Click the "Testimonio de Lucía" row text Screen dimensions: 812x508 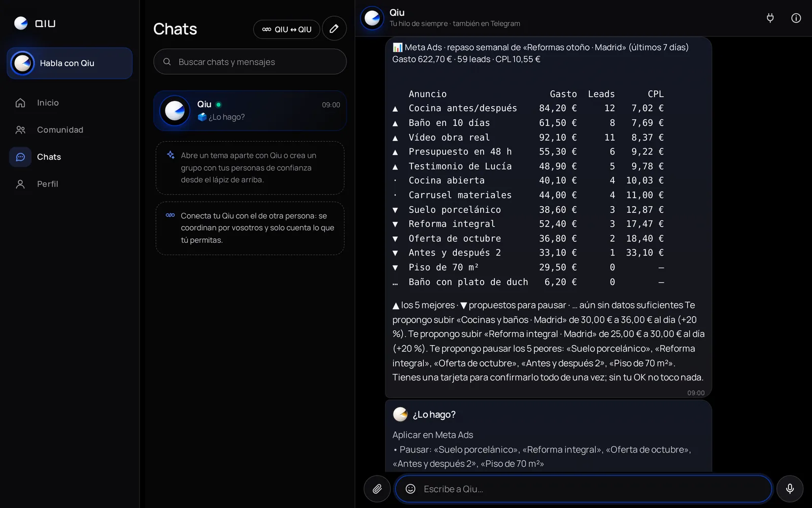pyautogui.click(x=460, y=166)
